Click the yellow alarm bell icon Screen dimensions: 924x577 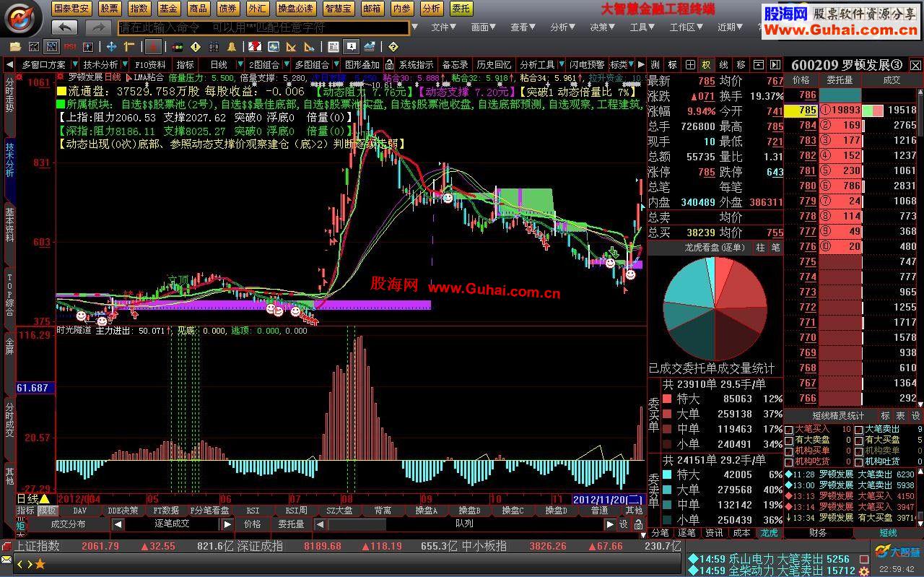pos(232,47)
